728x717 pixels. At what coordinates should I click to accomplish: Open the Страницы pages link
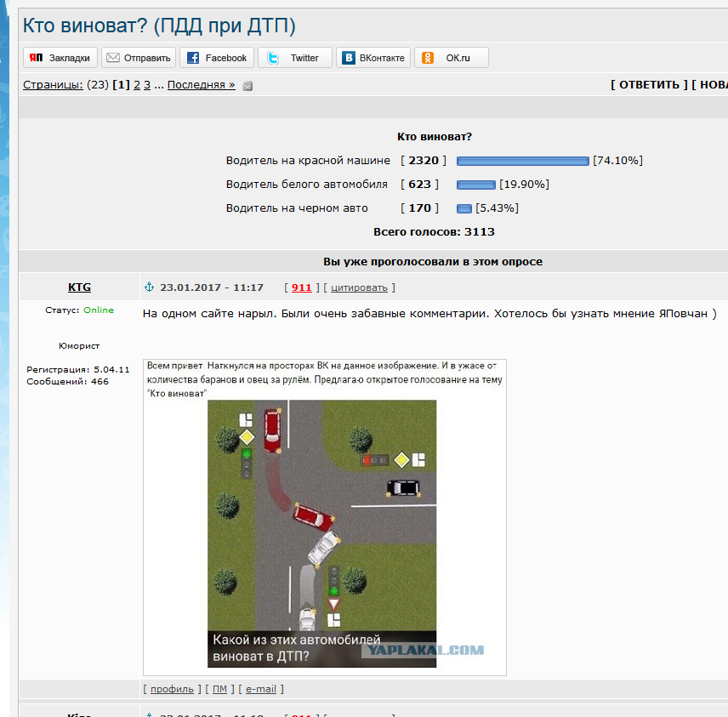point(53,85)
